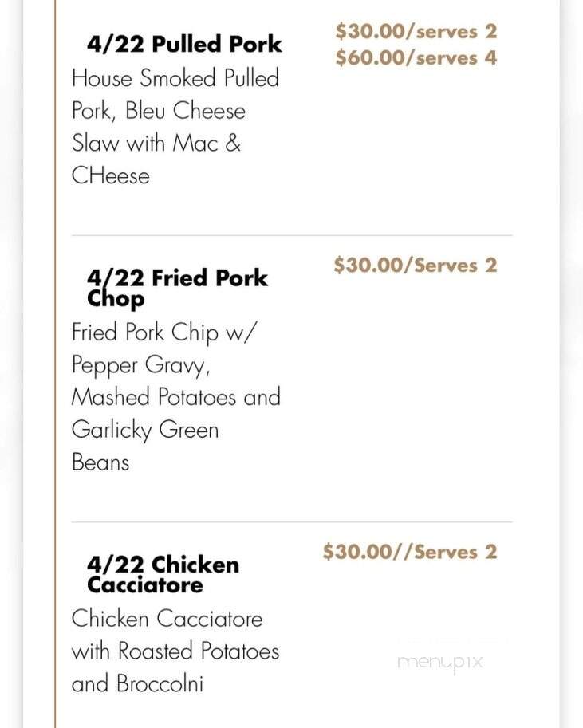Click the Mashed Potatoes and text line
The image size is (583, 728).
[176, 397]
